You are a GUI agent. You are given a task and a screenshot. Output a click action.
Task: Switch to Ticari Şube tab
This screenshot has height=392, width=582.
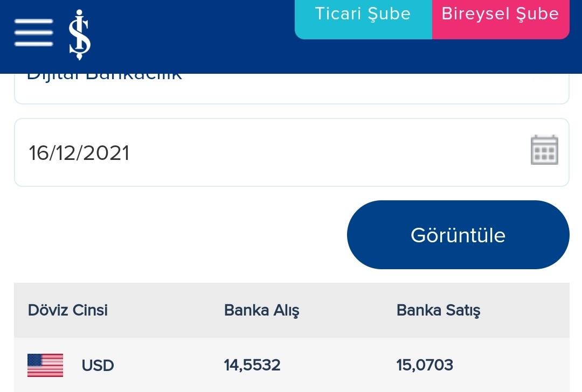click(363, 19)
